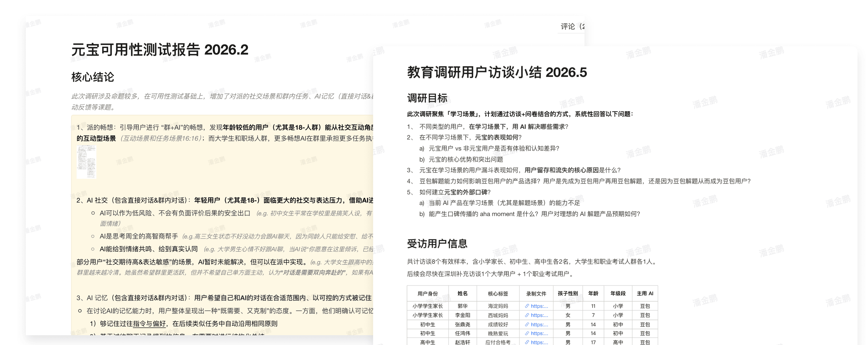The height and width of the screenshot is (345, 868).
Task: Select the name cell '郭华'
Action: tap(463, 306)
